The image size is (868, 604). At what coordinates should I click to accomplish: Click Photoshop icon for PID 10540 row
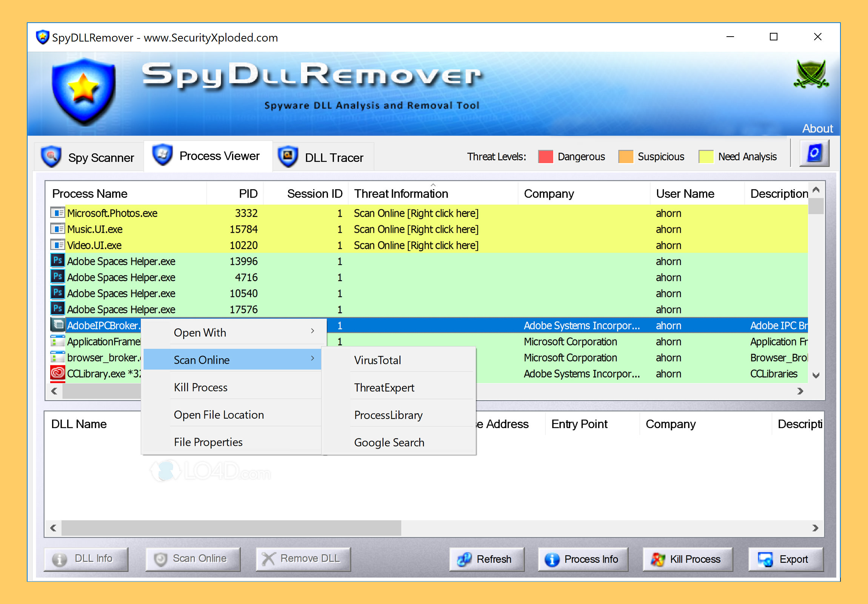point(57,292)
